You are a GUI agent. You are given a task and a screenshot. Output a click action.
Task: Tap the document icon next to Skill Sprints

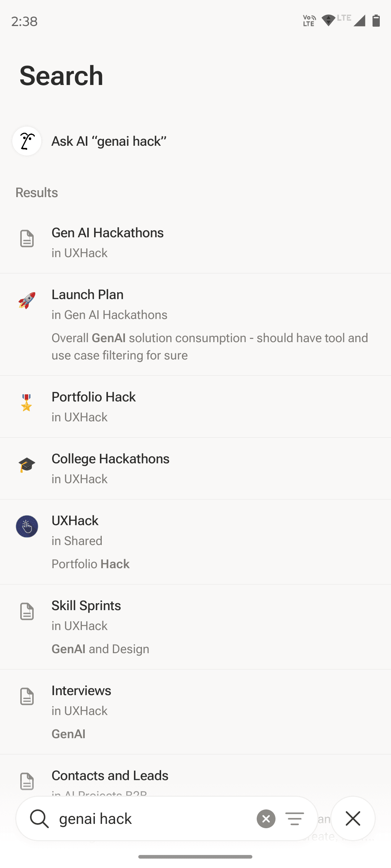click(x=27, y=612)
